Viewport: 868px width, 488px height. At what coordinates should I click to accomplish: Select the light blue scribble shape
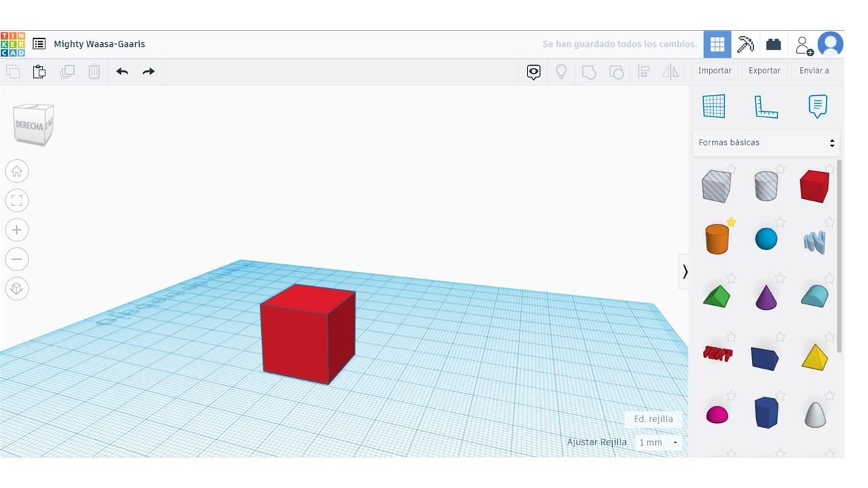pos(815,242)
